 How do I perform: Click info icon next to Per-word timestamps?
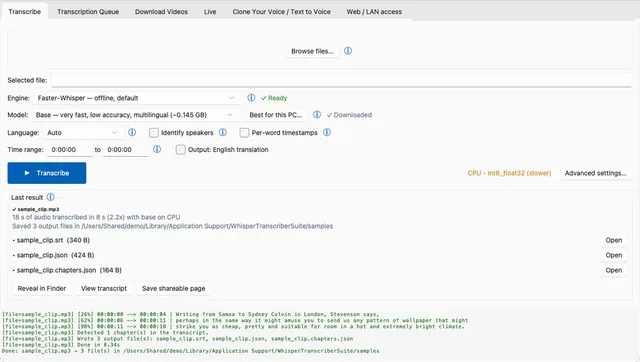[x=327, y=132]
